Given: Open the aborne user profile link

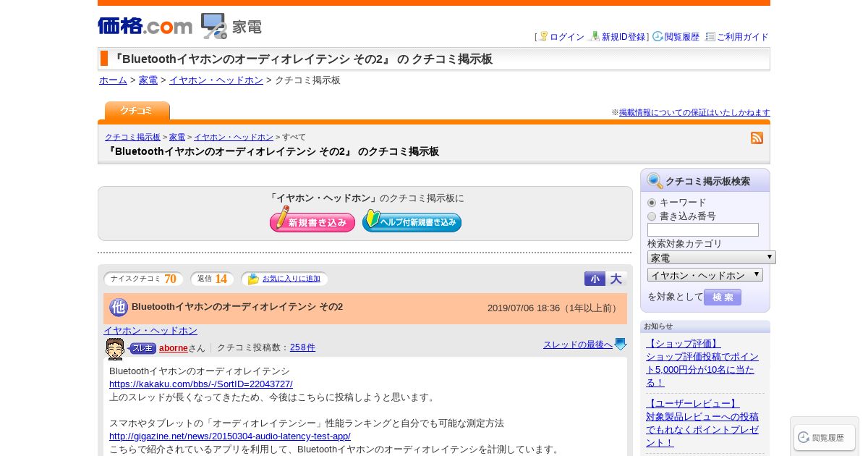Looking at the screenshot, I should point(174,347).
